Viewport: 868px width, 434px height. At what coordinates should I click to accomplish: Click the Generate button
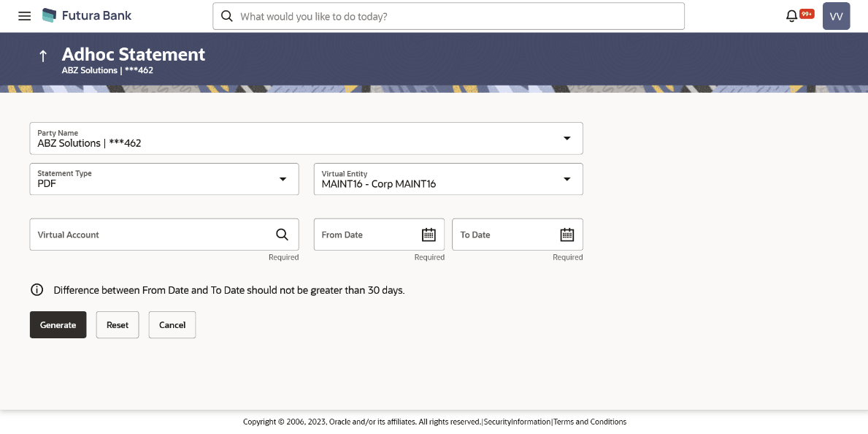pyautogui.click(x=58, y=325)
